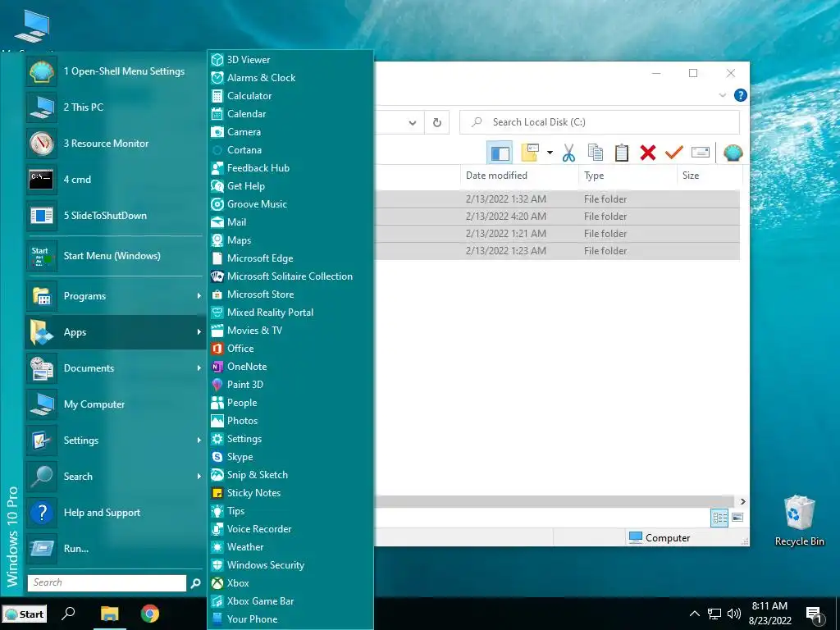The image size is (840, 630).
Task: Launch Alarms & Clock app
Action: click(x=290, y=78)
